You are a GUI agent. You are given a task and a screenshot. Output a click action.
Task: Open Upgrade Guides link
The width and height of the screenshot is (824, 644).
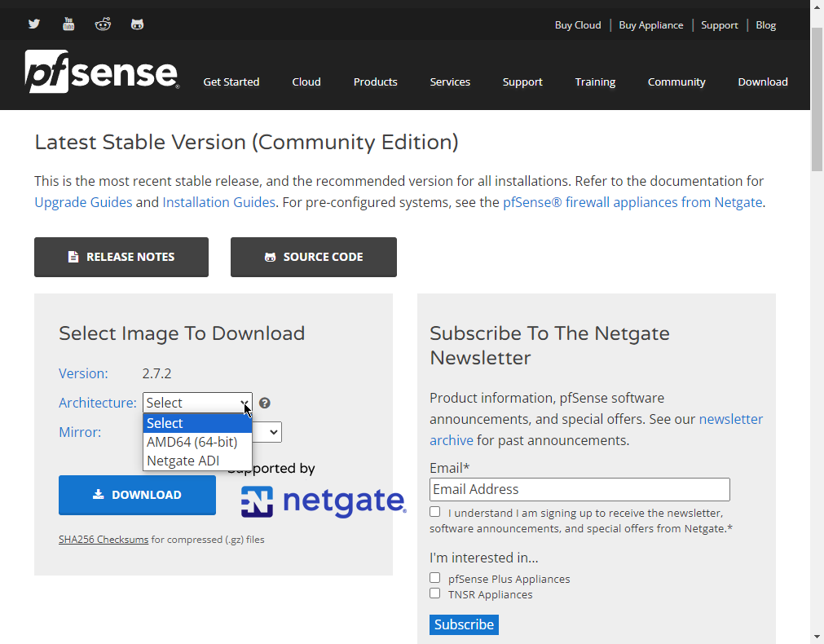[83, 202]
